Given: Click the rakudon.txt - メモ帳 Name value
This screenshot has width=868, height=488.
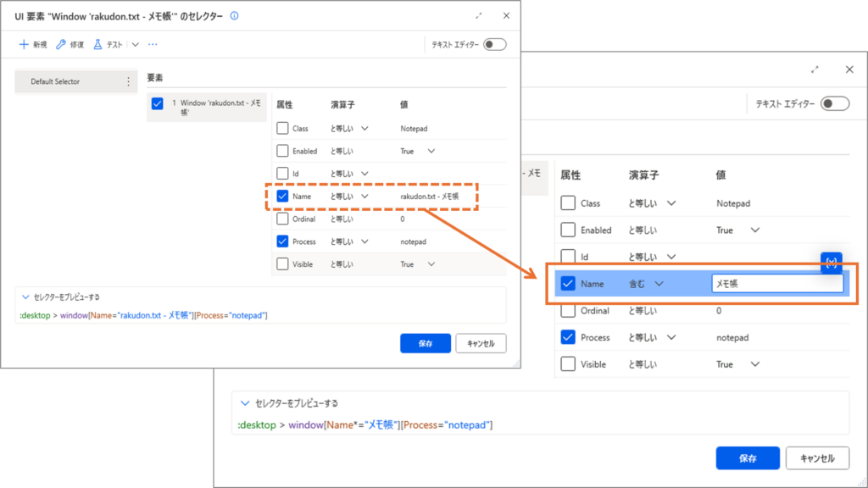Looking at the screenshot, I should [x=430, y=197].
